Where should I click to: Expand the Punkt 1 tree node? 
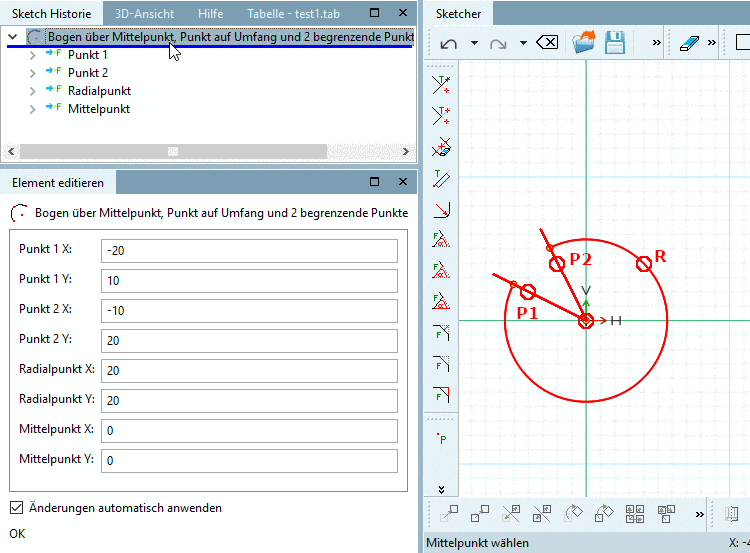(32, 55)
